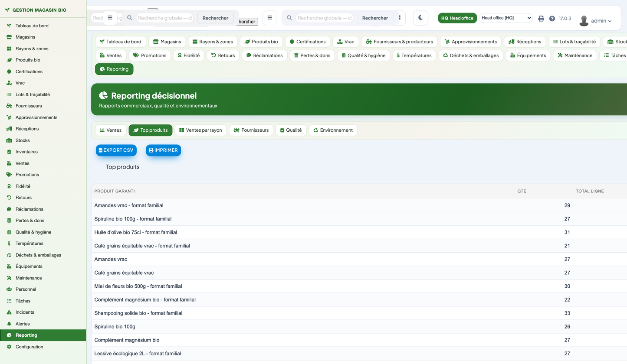Click the sidebar Promotions tags icon
The image size is (627, 364).
(9, 175)
